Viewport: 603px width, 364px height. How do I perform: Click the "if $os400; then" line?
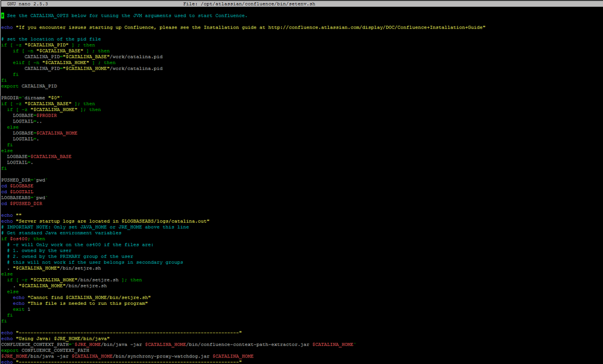[23, 239]
